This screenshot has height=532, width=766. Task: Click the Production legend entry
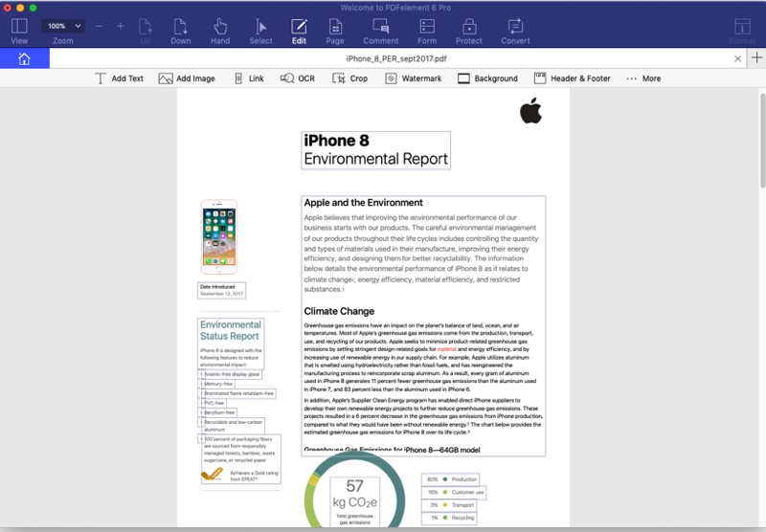451,479
